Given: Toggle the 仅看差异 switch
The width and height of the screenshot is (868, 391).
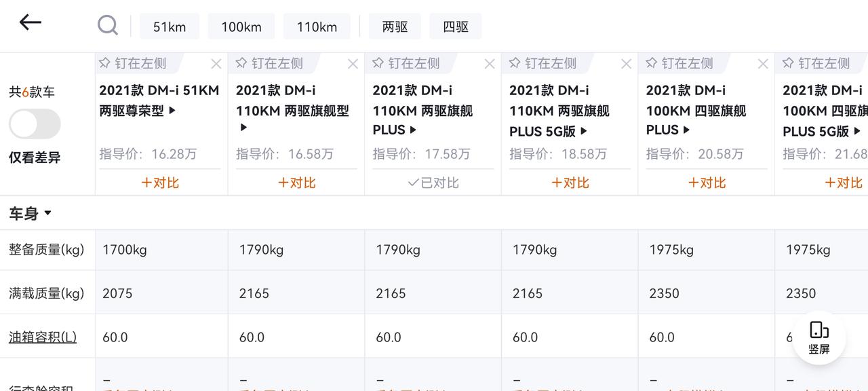Looking at the screenshot, I should tap(35, 124).
